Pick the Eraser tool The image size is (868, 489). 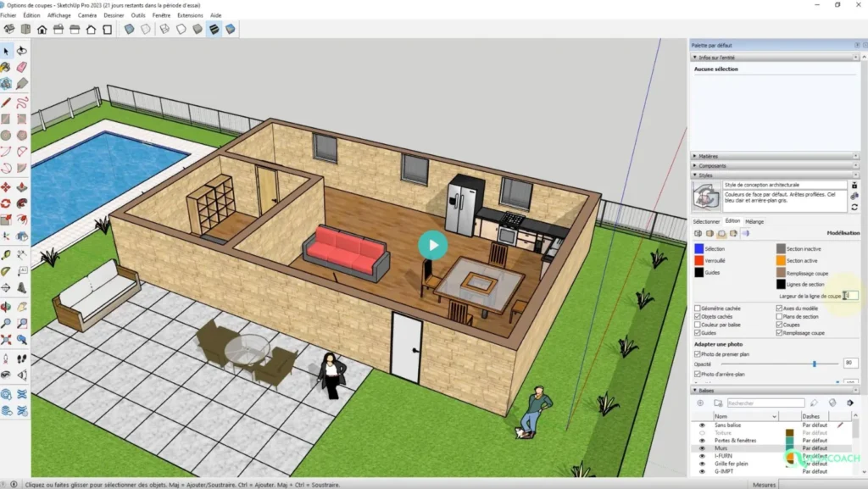[x=21, y=67]
